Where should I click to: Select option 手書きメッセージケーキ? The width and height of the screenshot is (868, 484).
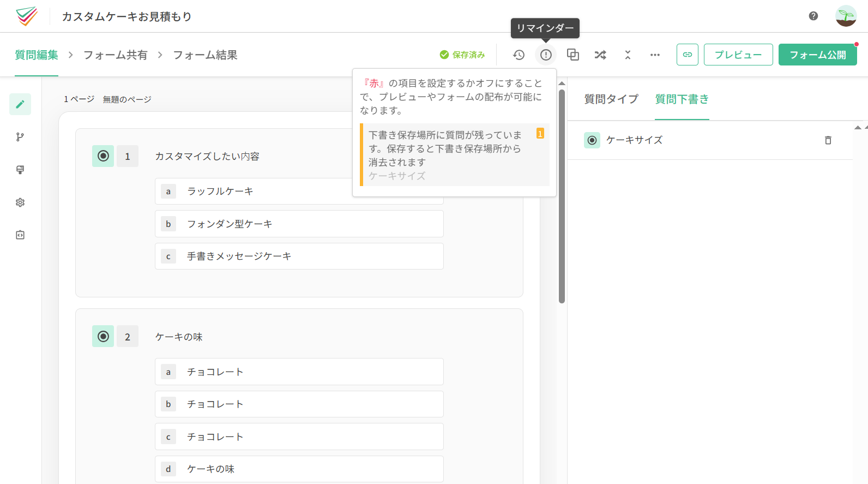pyautogui.click(x=299, y=256)
